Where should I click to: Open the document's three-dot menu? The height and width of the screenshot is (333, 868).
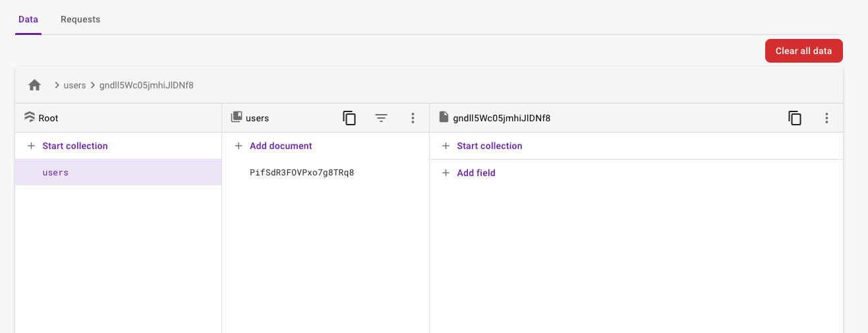[x=826, y=118]
